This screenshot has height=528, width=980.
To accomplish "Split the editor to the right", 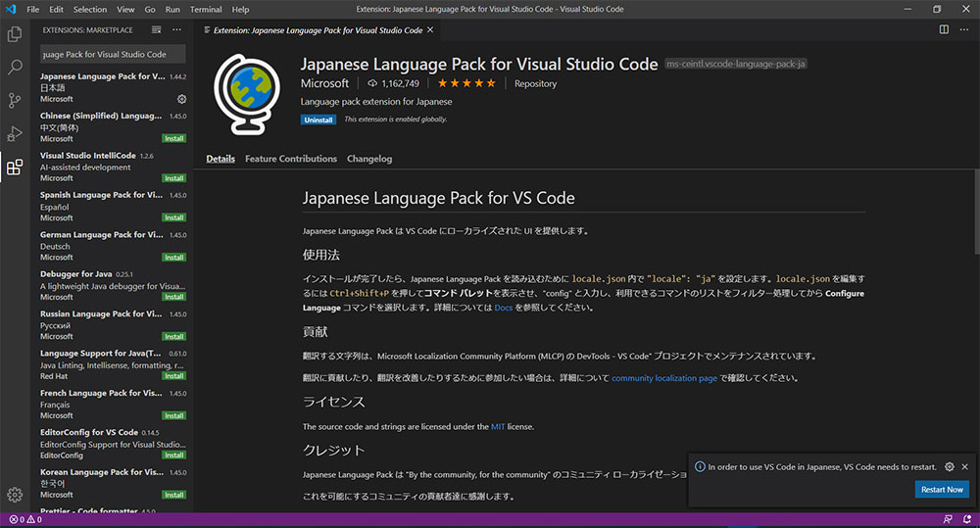I will coord(944,30).
